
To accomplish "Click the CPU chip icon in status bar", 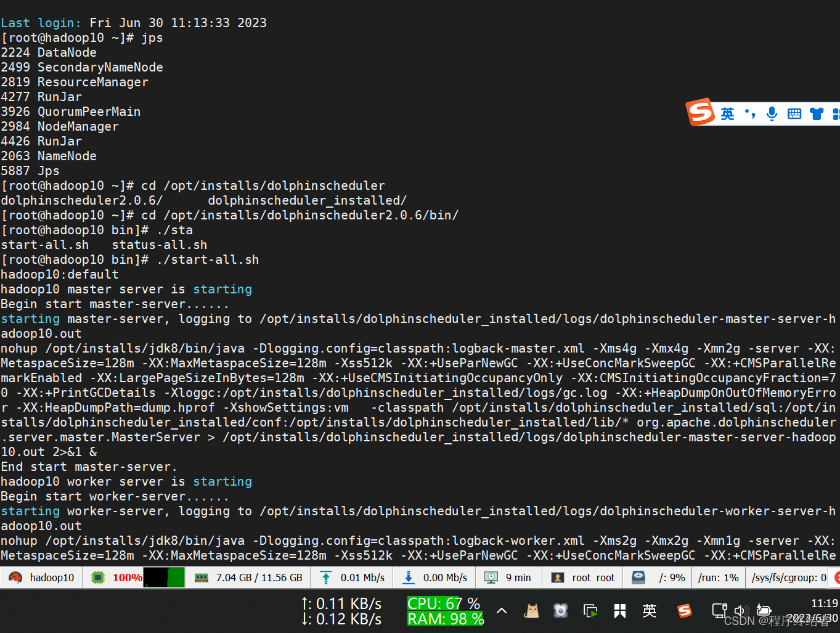I will click(x=97, y=578).
